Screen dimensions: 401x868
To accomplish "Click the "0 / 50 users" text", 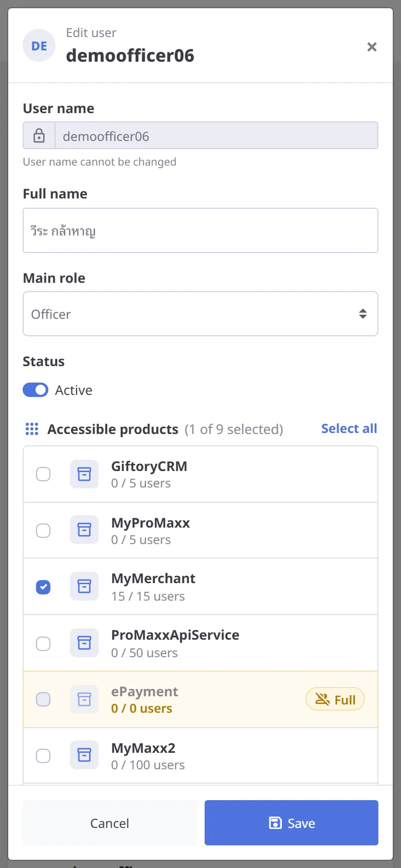I will pyautogui.click(x=144, y=653).
